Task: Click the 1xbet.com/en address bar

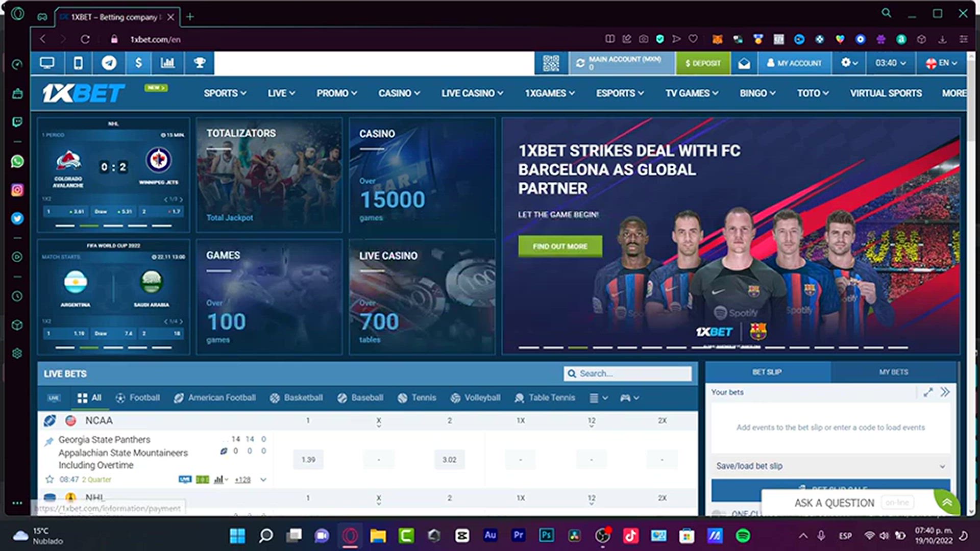Action: 155,39
